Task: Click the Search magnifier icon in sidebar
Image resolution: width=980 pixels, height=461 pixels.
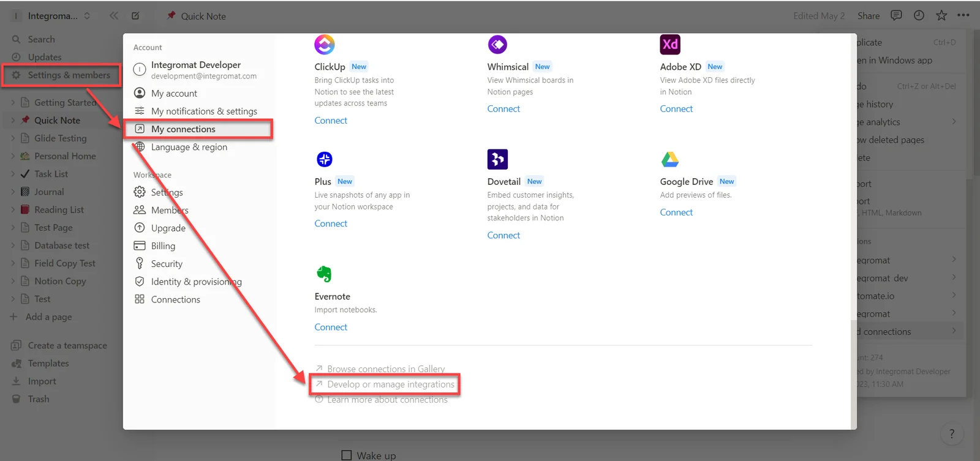Action: (x=17, y=39)
